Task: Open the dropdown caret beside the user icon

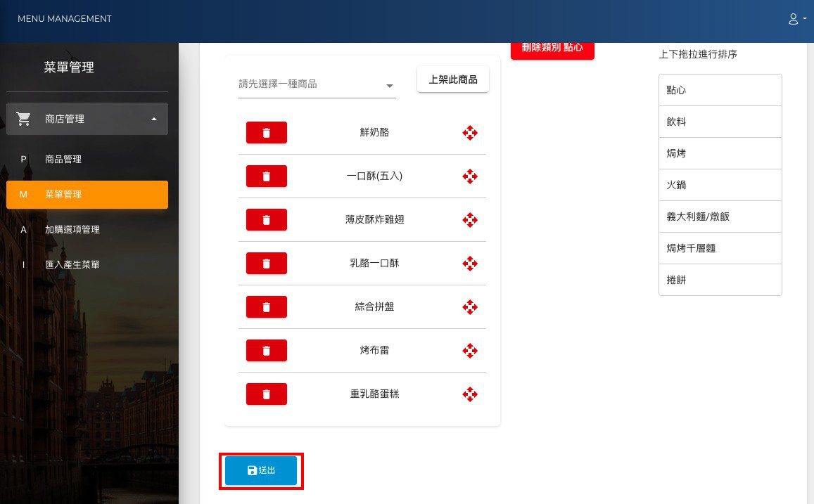Action: (x=805, y=19)
